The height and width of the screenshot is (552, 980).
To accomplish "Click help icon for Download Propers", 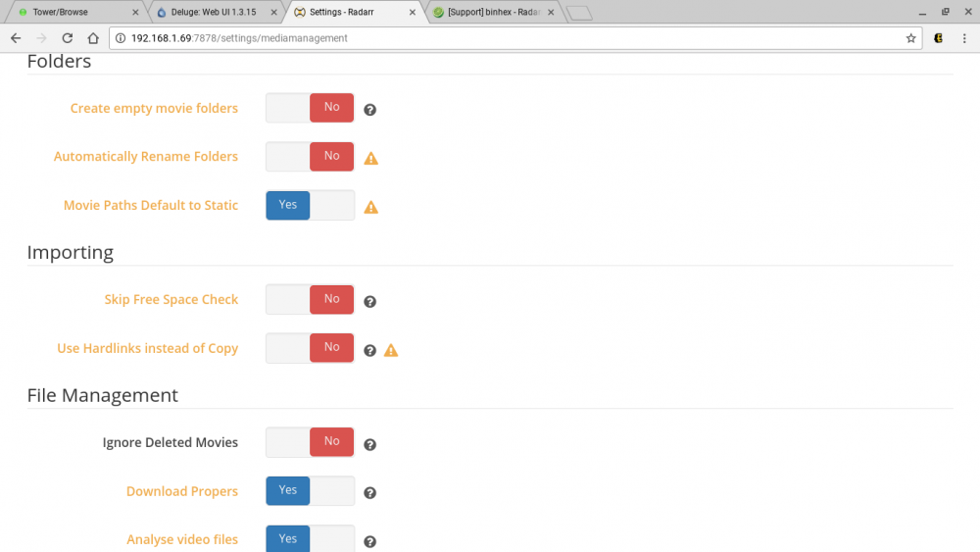I will tap(370, 492).
